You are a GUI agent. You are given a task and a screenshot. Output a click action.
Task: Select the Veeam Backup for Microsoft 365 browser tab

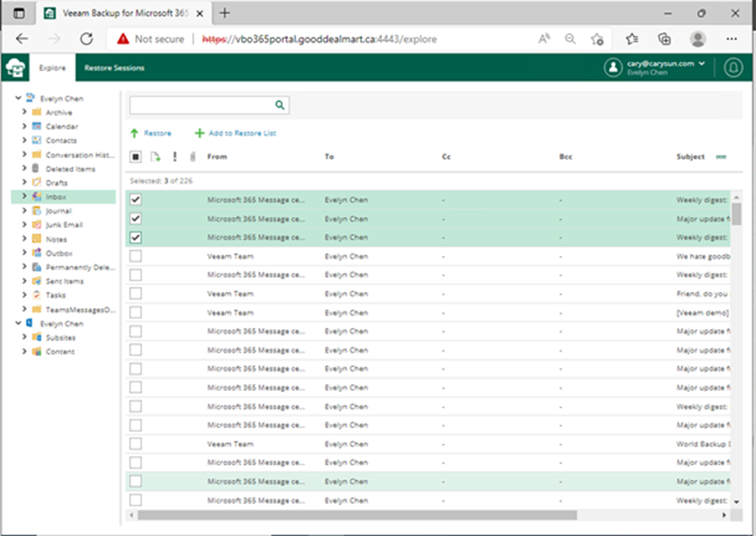click(123, 14)
